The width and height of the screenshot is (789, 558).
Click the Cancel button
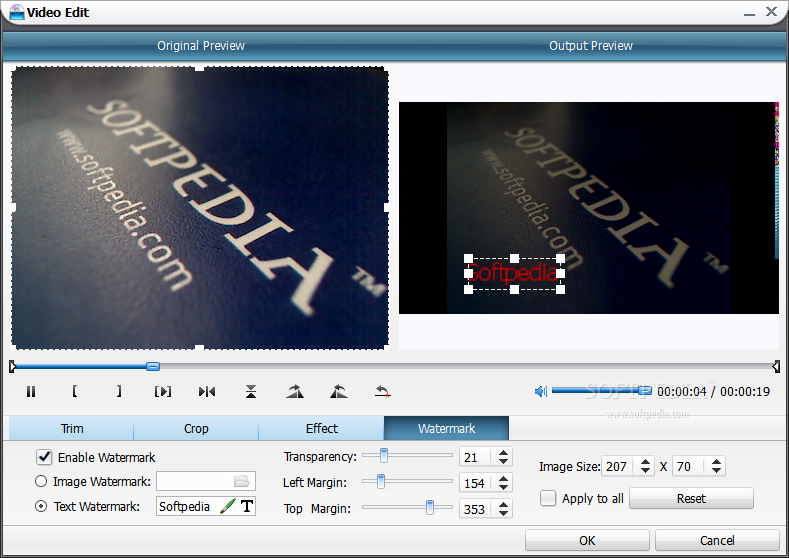coord(717,540)
